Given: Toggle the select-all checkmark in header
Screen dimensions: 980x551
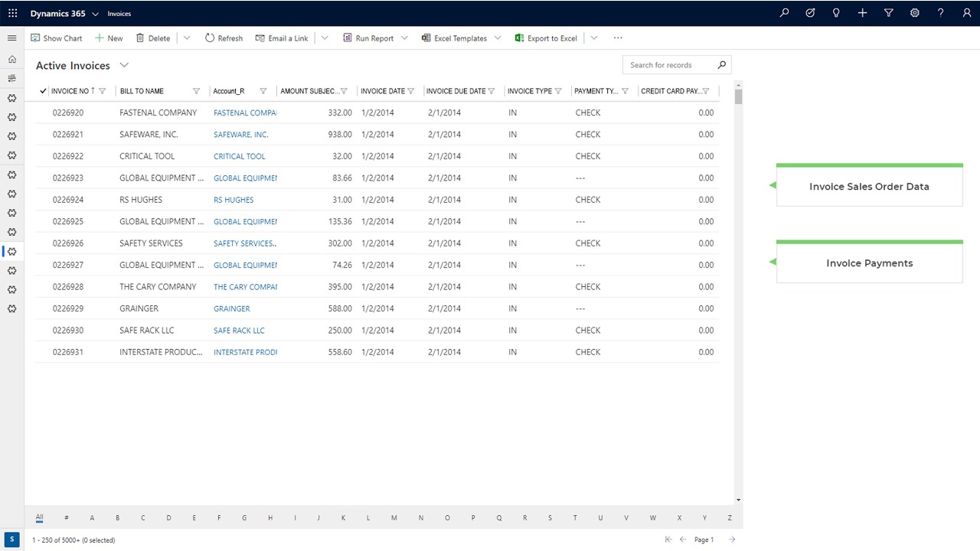Looking at the screenshot, I should [43, 91].
